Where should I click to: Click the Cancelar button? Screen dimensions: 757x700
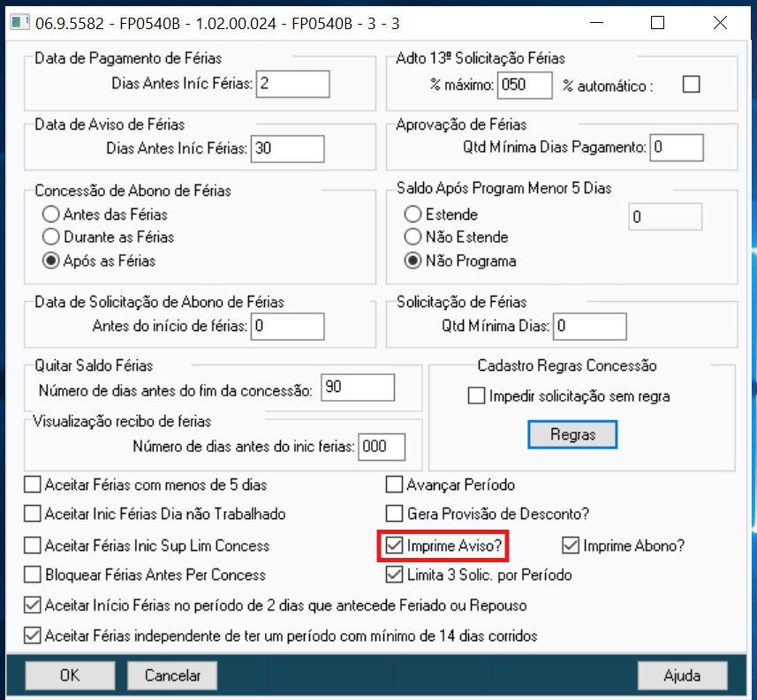click(x=172, y=675)
